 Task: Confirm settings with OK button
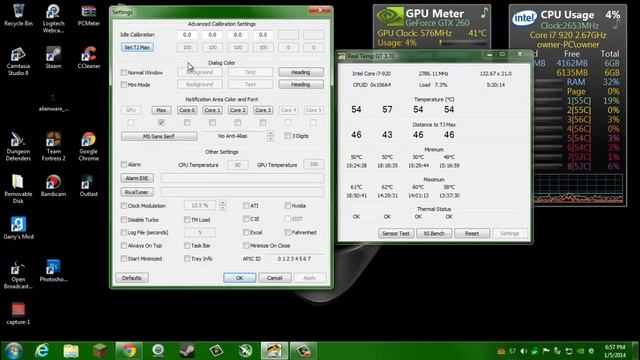(x=240, y=278)
